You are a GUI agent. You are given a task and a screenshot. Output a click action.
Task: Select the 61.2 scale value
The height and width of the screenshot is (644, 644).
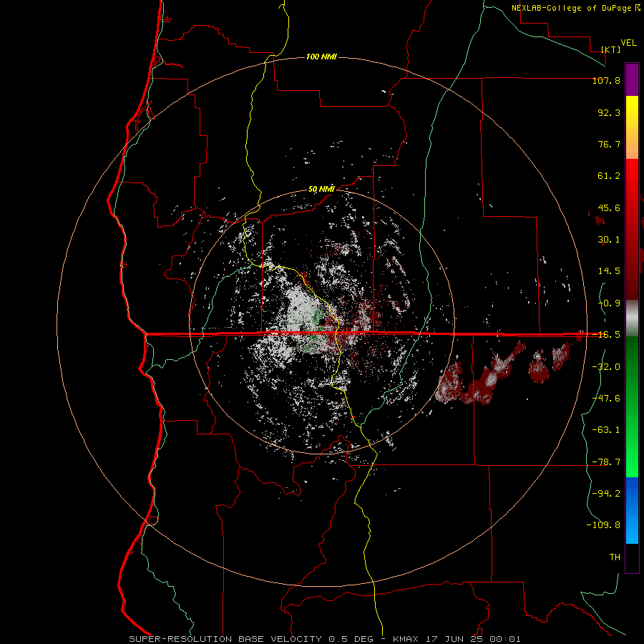coord(609,176)
